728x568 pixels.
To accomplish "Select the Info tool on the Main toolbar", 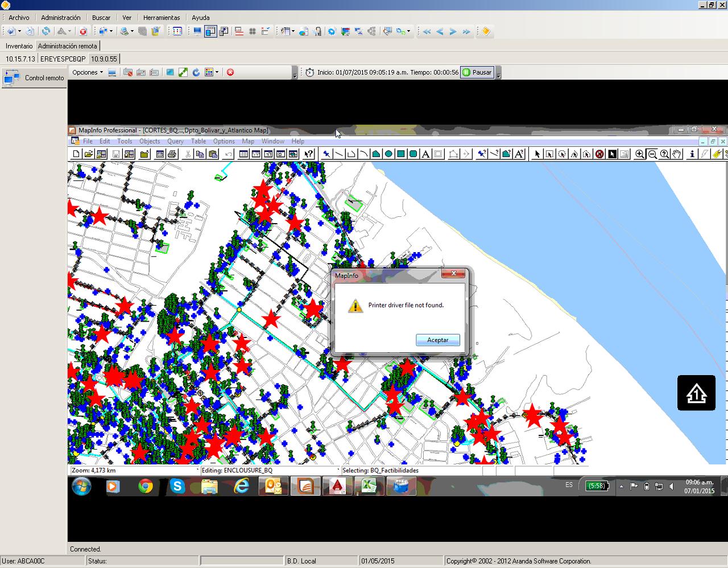I will 691,154.
